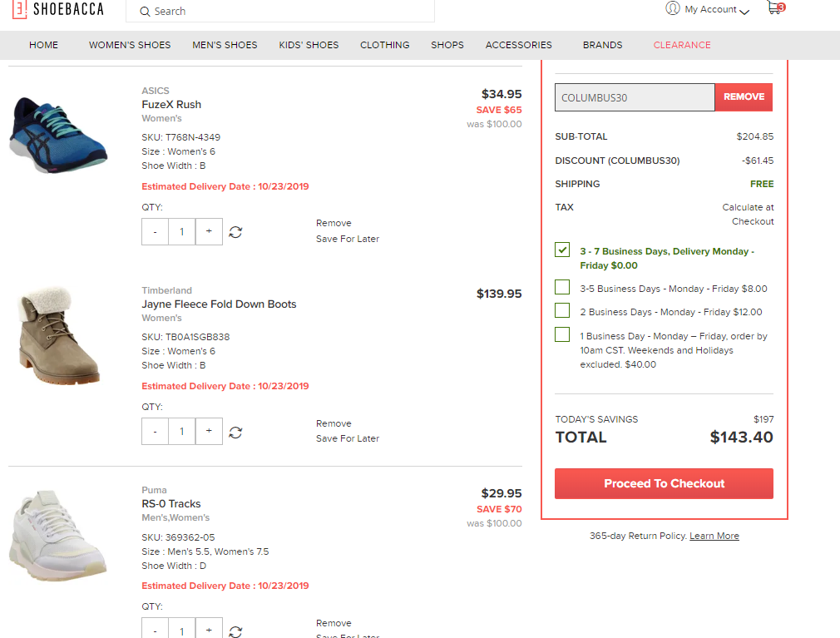Open BRANDS menu
Image resolution: width=840 pixels, height=638 pixels.
tap(603, 45)
